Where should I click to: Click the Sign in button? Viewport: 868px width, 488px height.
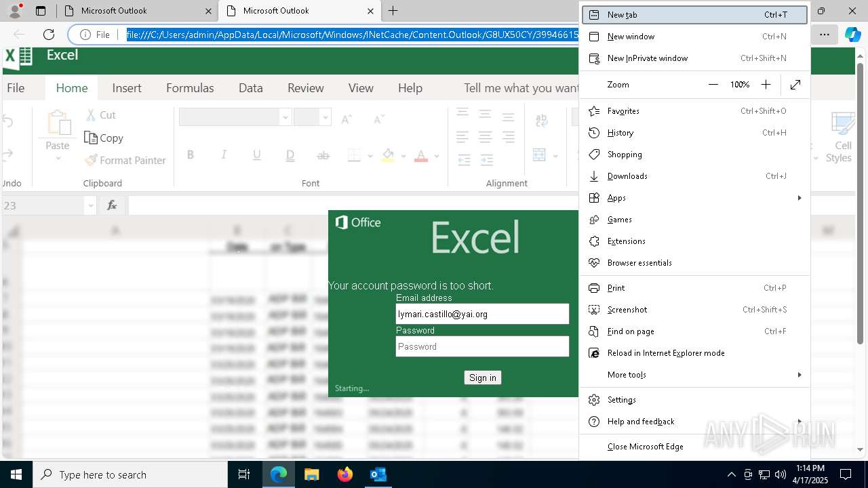tap(483, 378)
